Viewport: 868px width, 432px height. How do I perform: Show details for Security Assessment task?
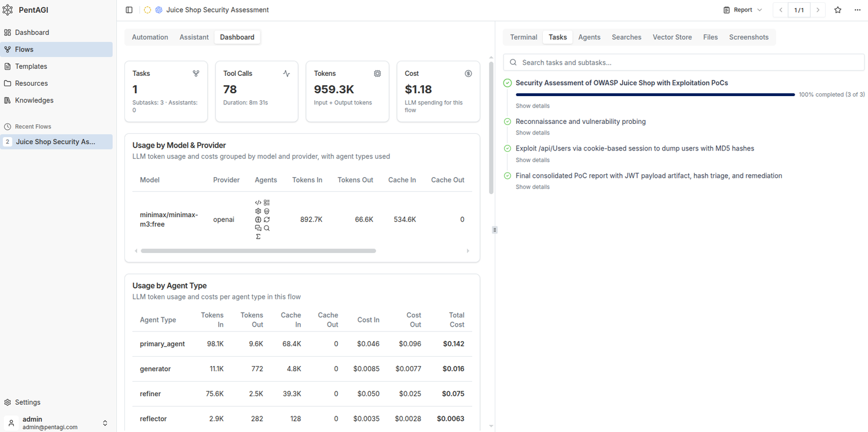tap(532, 106)
